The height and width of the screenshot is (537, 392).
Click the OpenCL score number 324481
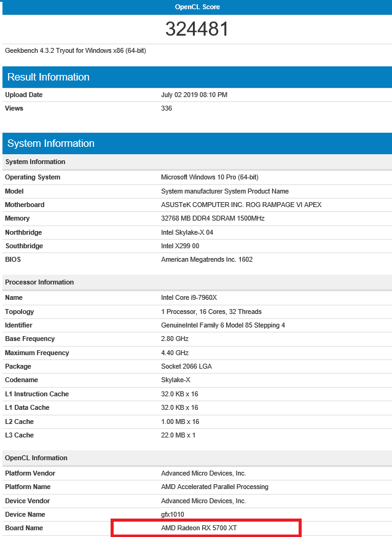point(197,29)
